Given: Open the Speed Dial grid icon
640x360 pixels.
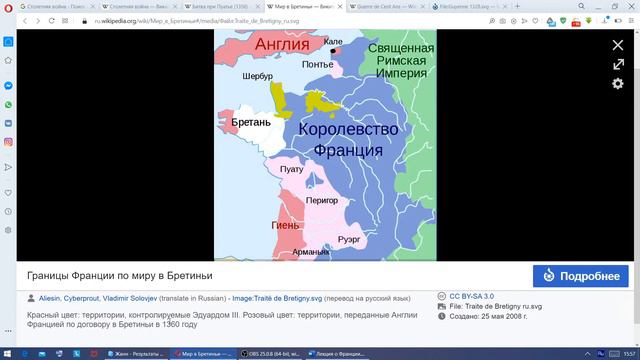Looking at the screenshot, I should click(x=65, y=21).
